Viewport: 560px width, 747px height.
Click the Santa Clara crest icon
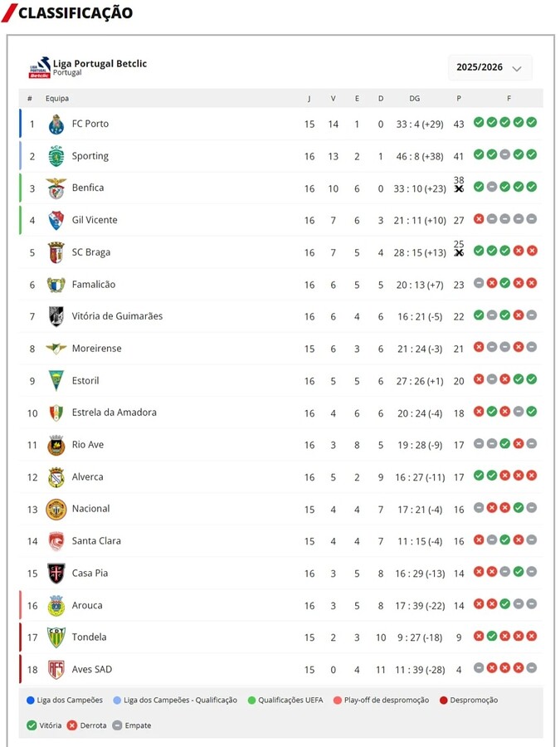click(56, 541)
